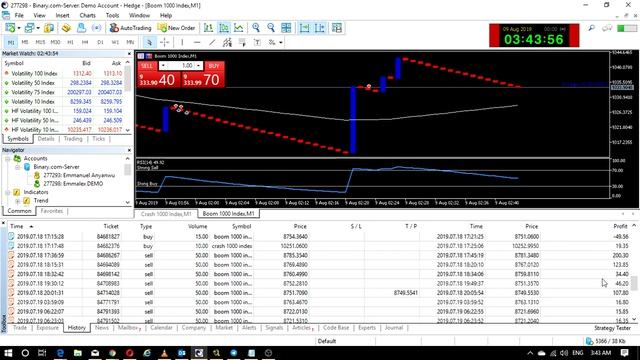Click the chart BUY button
Image resolution: width=640 pixels, height=360 pixels.
click(214, 66)
